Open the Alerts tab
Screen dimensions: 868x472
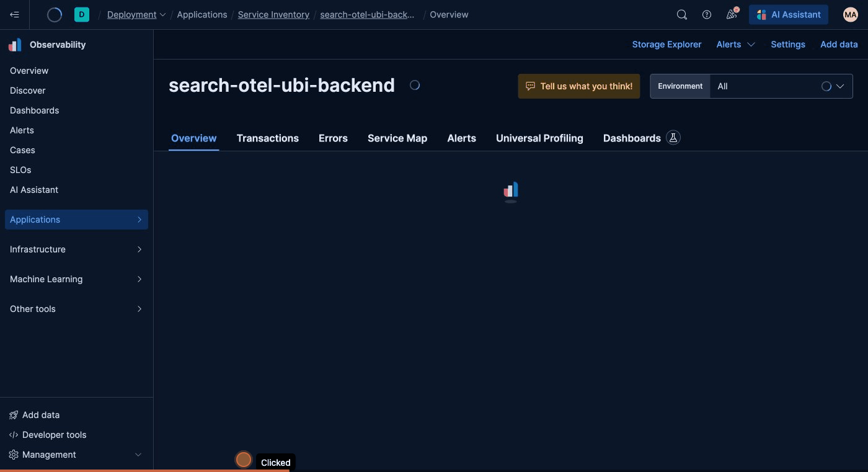(462, 138)
